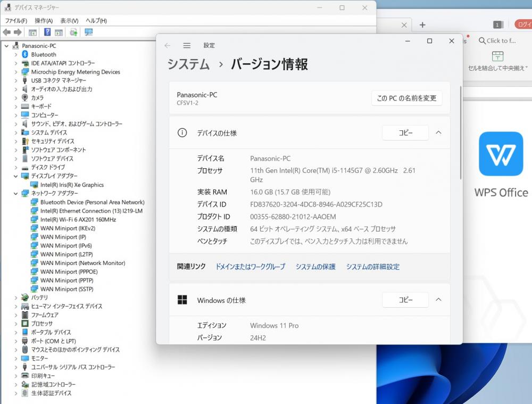Expand the Bluetooth node in device tree
Screen dimensions: 532x404
tap(15, 54)
